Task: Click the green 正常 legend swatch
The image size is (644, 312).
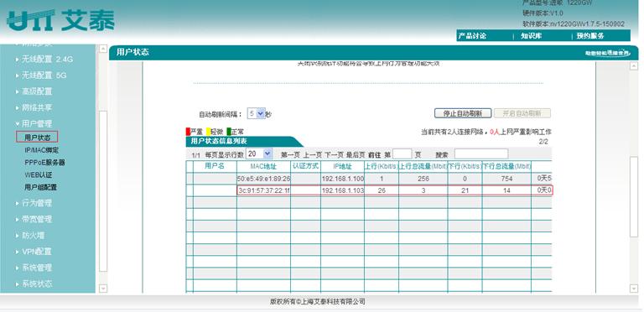Action: point(229,132)
